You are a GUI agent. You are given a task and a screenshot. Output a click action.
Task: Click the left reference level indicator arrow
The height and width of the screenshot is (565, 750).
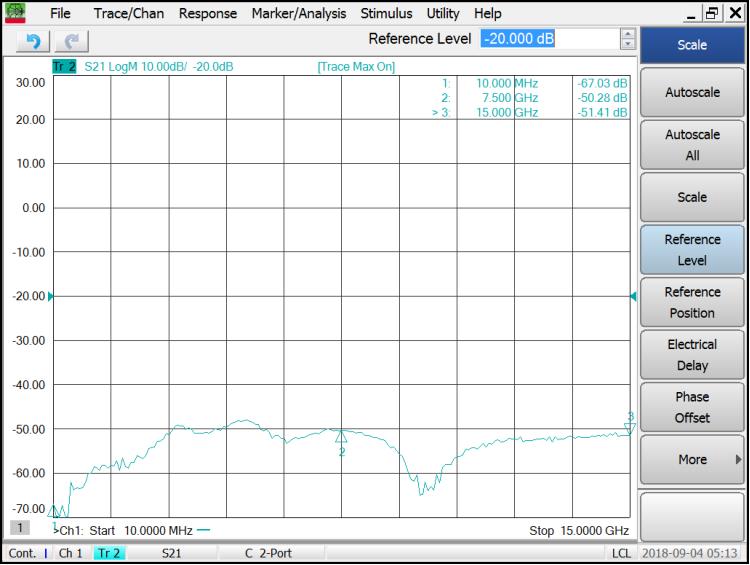[51, 297]
